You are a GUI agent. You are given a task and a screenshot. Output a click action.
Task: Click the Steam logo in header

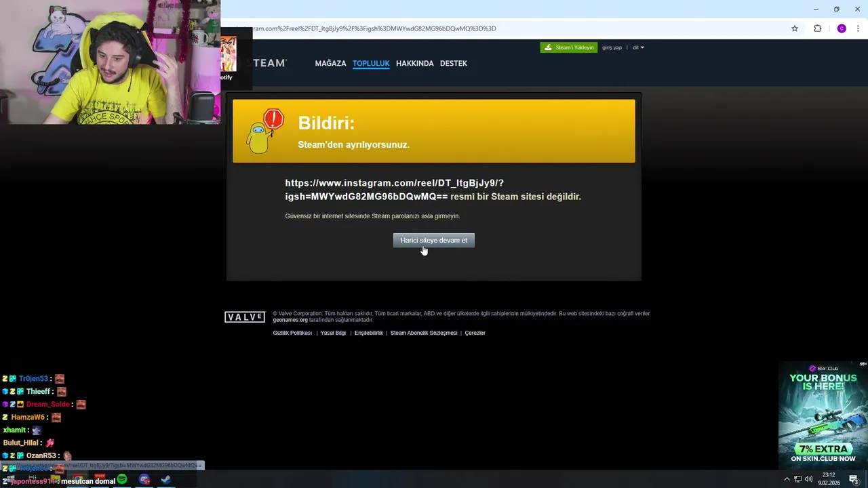269,63
